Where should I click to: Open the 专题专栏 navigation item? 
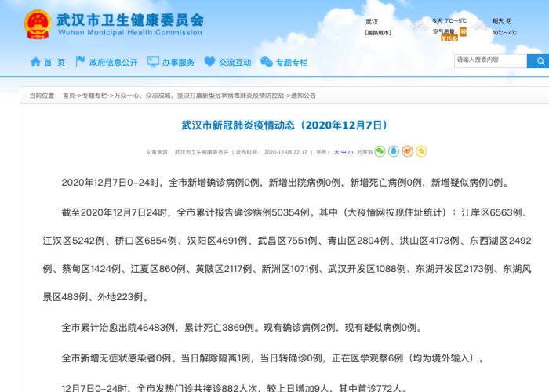[292, 63]
